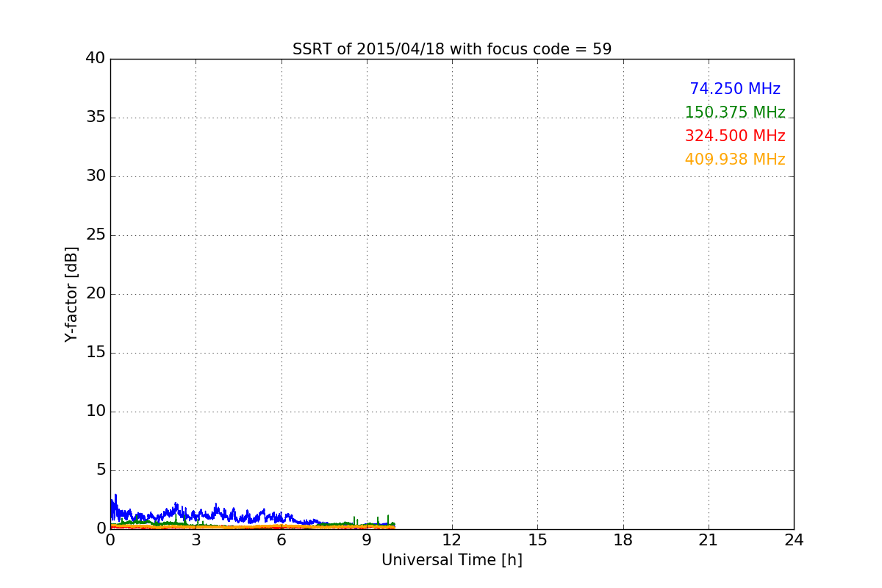
Task: Click the y-axis tick label 30
Action: 96,176
